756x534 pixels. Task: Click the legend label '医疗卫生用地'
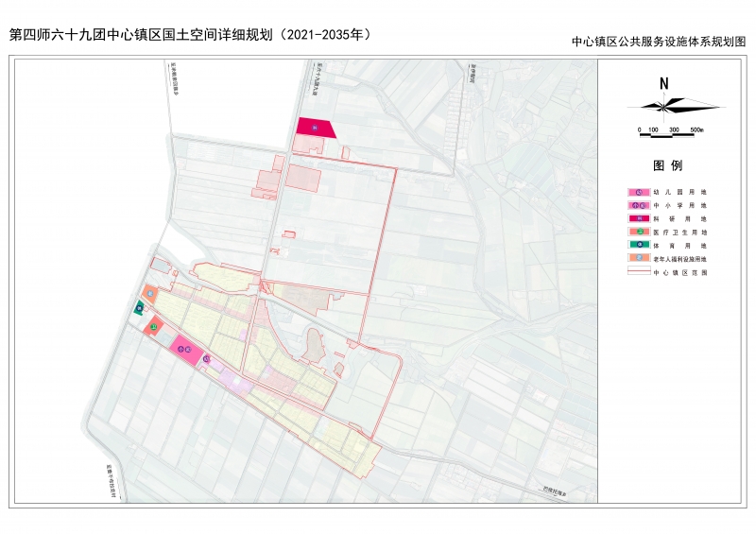(679, 233)
